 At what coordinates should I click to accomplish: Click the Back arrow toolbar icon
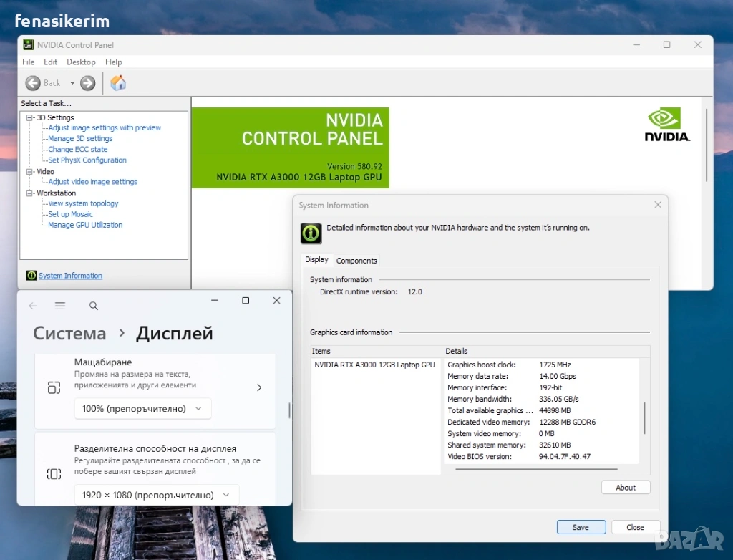[x=33, y=83]
